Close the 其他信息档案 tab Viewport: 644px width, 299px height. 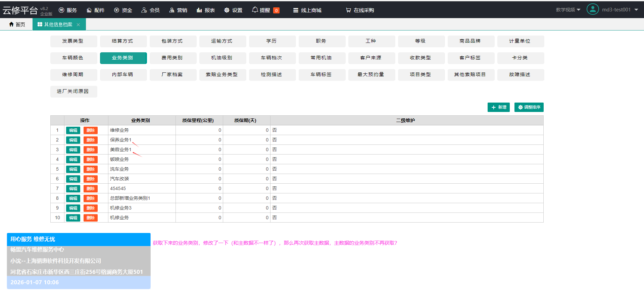tap(78, 25)
